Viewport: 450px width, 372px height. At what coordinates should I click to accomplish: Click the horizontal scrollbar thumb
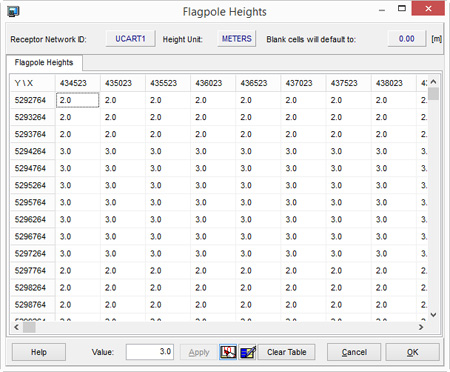(29, 327)
